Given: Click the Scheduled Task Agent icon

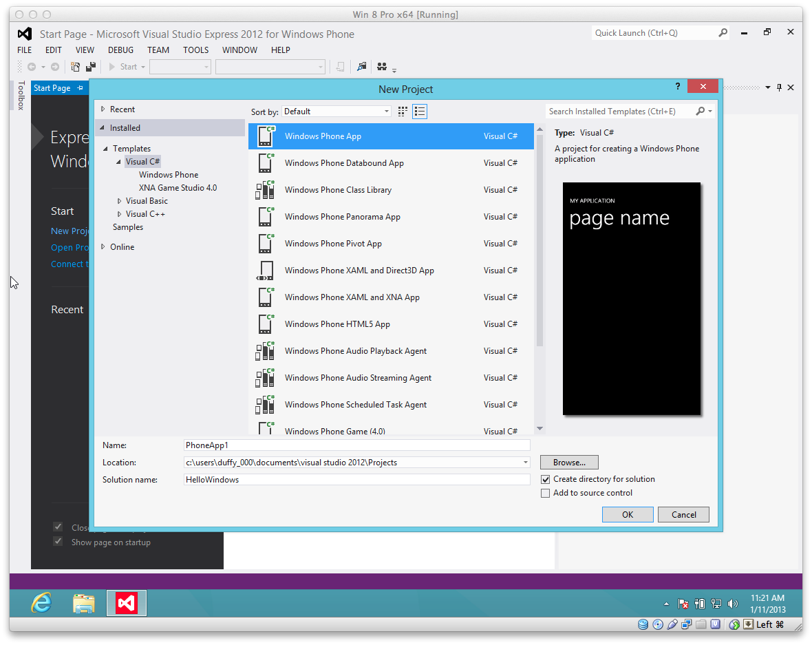Looking at the screenshot, I should point(266,405).
